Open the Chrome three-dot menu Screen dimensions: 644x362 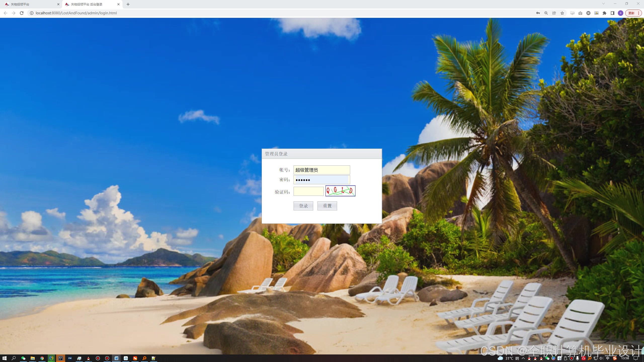pyautogui.click(x=638, y=13)
